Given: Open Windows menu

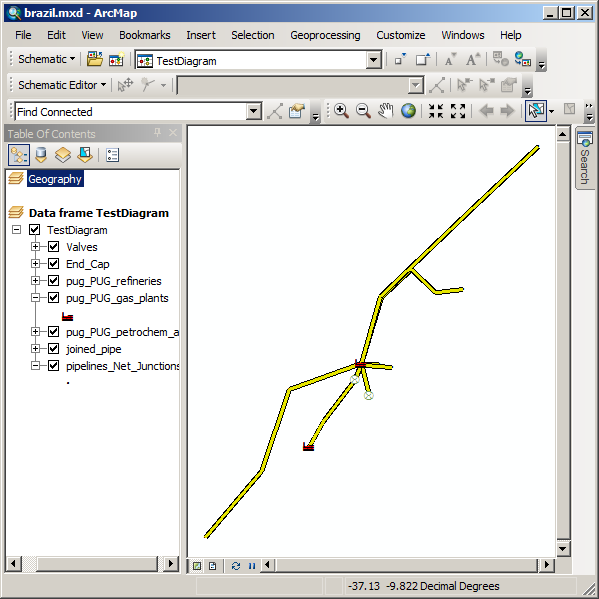Looking at the screenshot, I should (x=463, y=35).
